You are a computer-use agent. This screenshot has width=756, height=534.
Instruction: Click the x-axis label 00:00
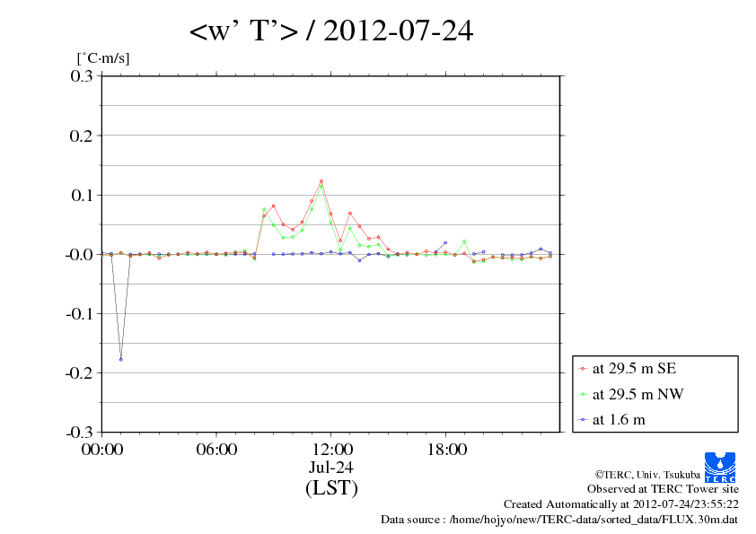[x=102, y=450]
